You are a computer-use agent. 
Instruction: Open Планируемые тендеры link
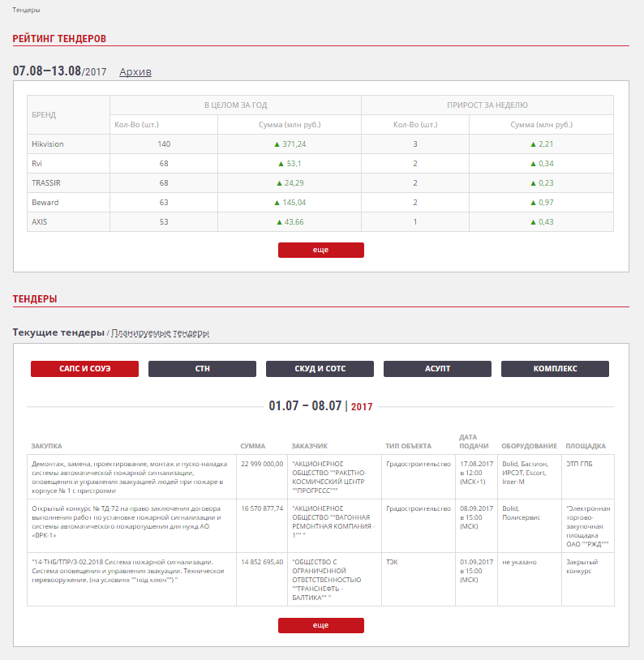160,333
